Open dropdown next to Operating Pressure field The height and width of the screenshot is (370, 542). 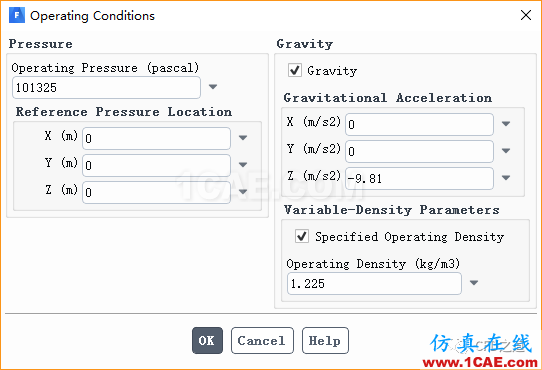tap(213, 86)
